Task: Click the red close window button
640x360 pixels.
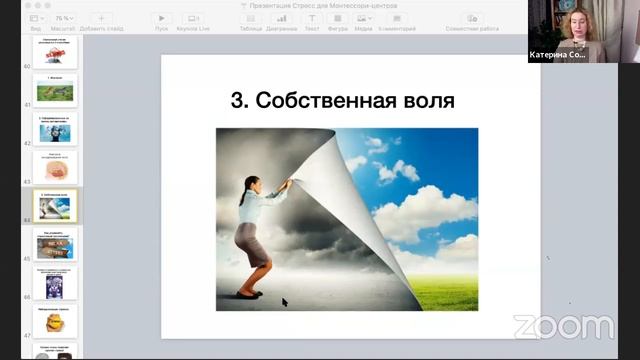Action: coord(28,5)
